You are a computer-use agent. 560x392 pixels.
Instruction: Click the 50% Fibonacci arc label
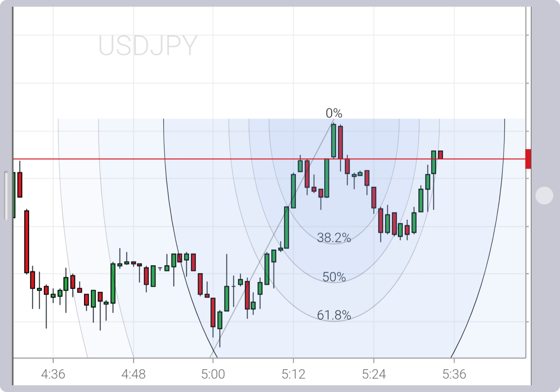coord(334,277)
